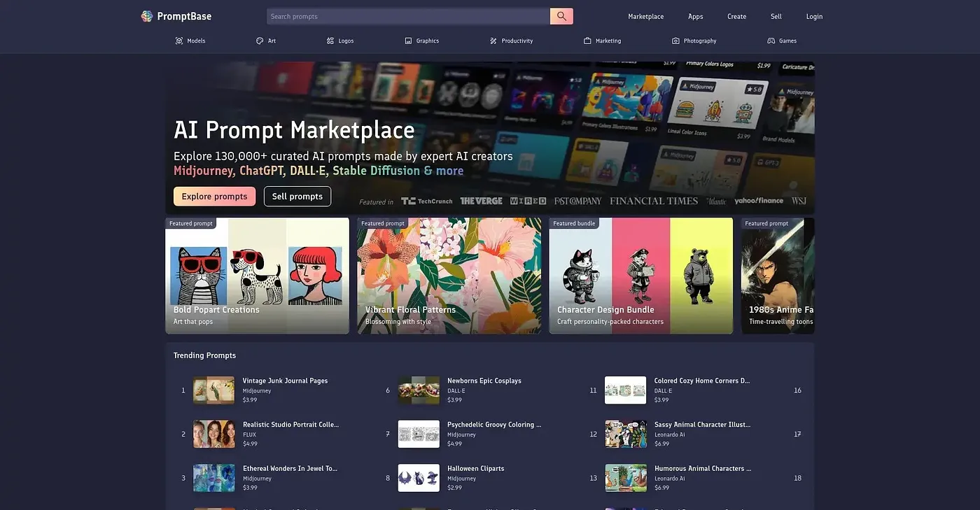Click the TechCrunch featured logo
980x510 pixels.
[x=427, y=201]
